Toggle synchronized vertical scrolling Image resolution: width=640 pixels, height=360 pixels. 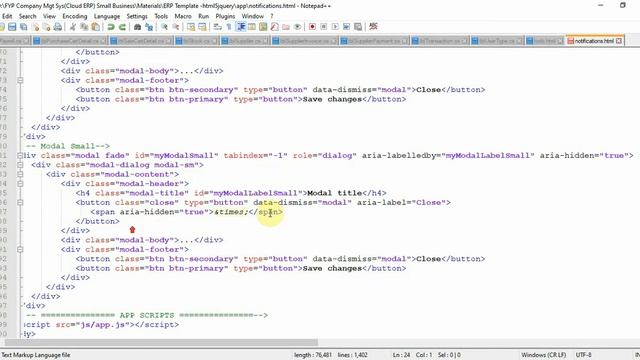click(191, 27)
